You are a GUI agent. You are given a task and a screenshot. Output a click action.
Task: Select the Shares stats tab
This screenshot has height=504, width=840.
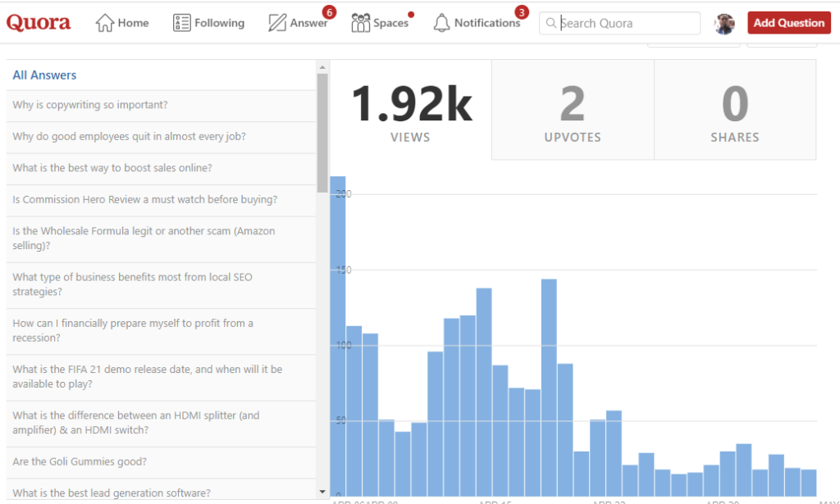click(735, 110)
